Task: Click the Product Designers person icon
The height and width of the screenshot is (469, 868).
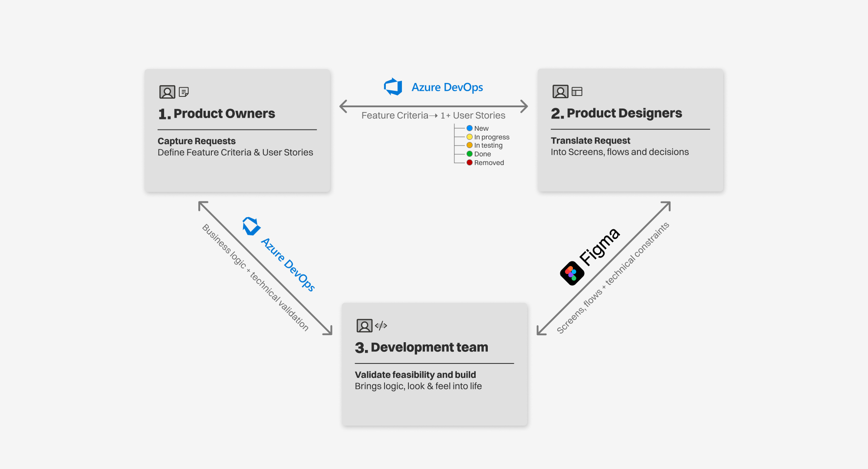Action: pyautogui.click(x=560, y=92)
